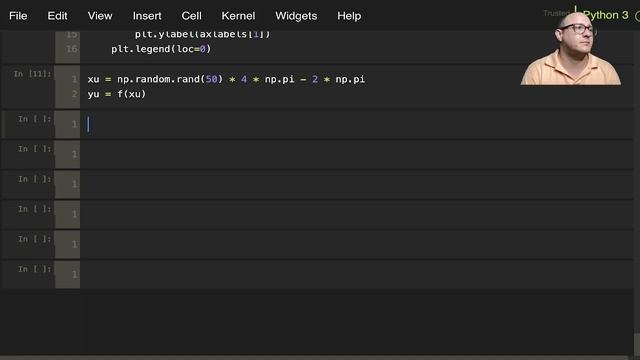Click the vertical scrollbar thumb at right edge
640x360 pixels.
pos(637,345)
